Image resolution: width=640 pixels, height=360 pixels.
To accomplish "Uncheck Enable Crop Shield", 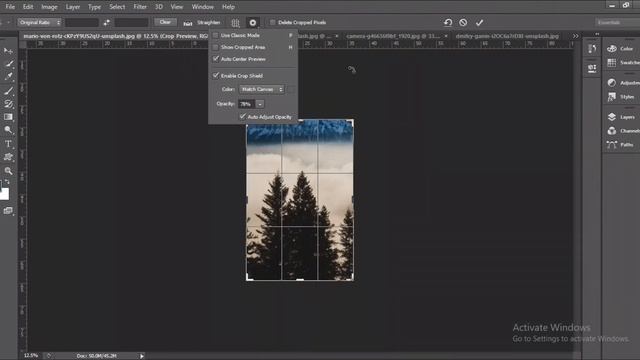I will pyautogui.click(x=216, y=76).
